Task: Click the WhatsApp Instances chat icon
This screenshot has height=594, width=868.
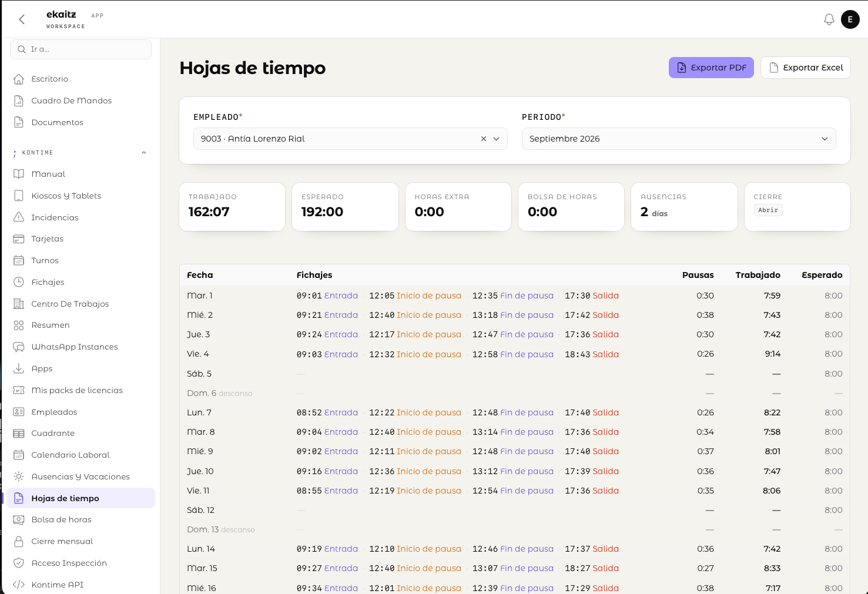Action: (19, 347)
